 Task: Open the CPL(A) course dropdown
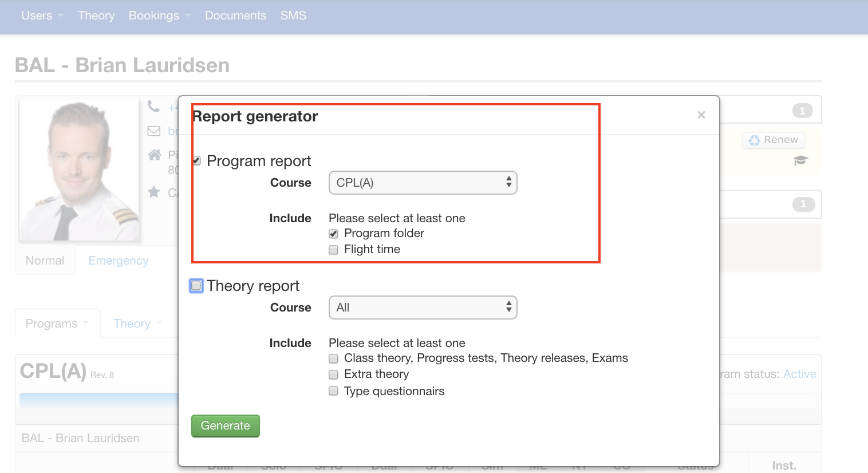(423, 183)
